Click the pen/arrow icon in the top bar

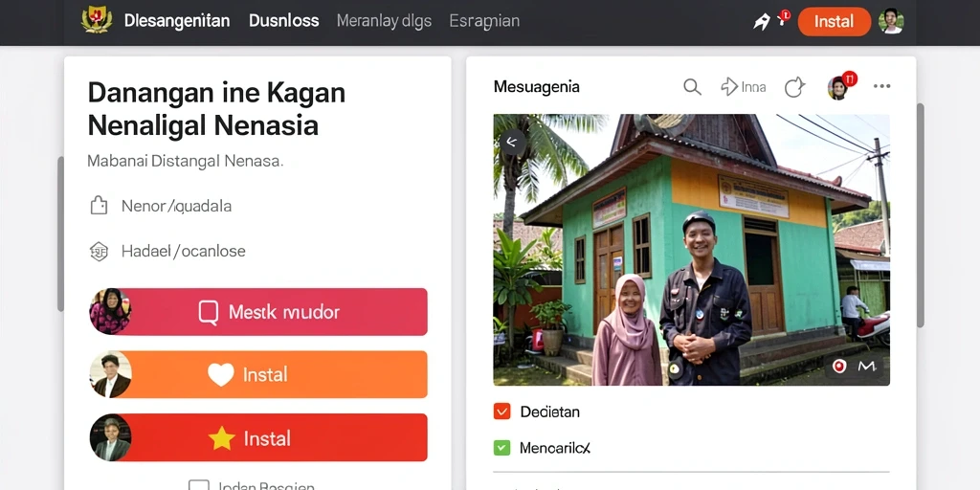pos(761,22)
